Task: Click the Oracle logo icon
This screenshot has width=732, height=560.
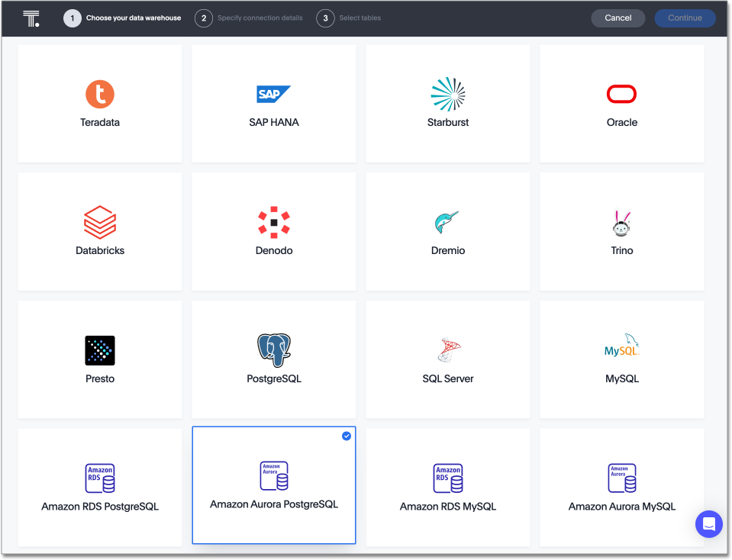Action: point(621,94)
